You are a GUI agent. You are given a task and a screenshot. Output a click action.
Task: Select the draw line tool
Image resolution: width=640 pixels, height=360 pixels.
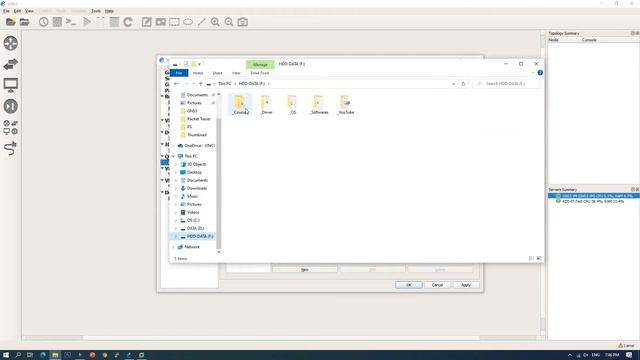202,22
